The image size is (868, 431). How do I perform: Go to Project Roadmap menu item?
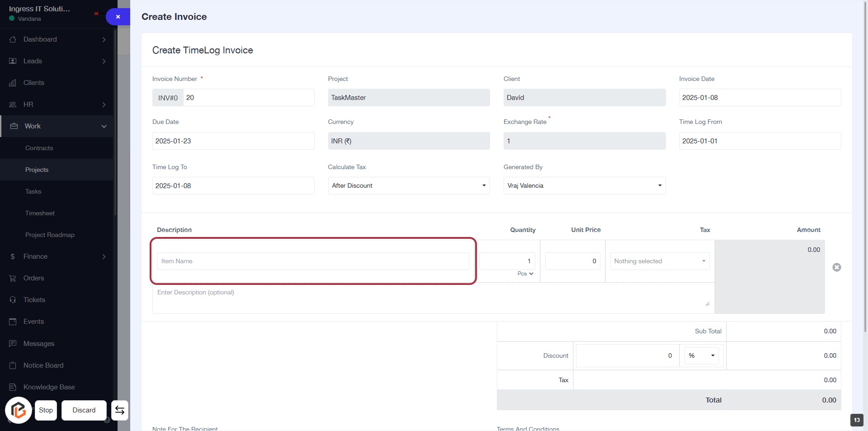50,235
